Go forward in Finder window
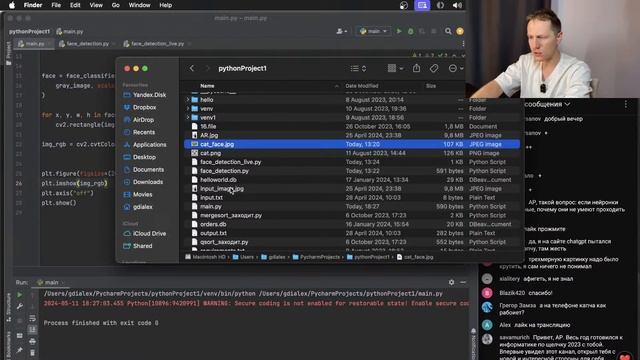This screenshot has height=360, width=640. [x=207, y=68]
